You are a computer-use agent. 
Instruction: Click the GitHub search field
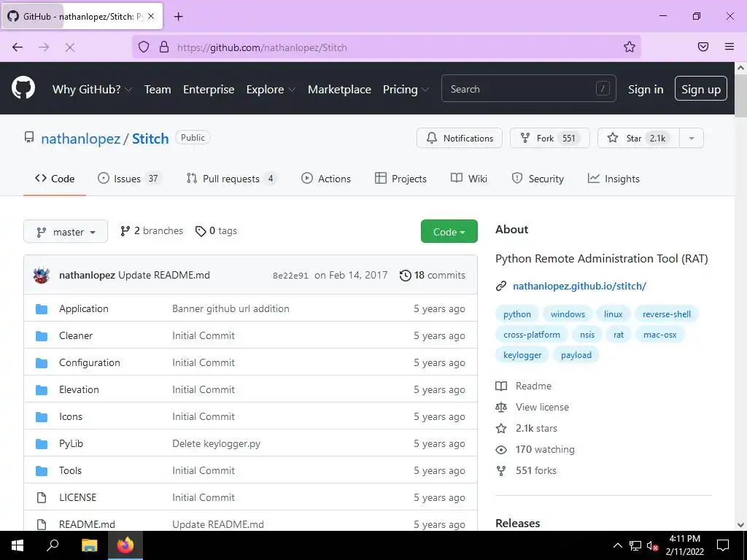(528, 88)
